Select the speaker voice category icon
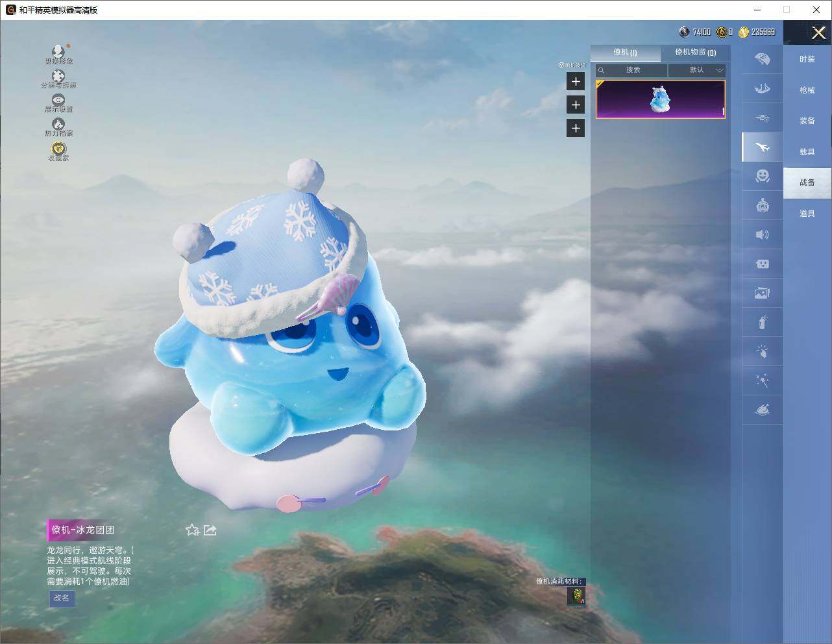Viewport: 832px width, 644px height. (763, 234)
